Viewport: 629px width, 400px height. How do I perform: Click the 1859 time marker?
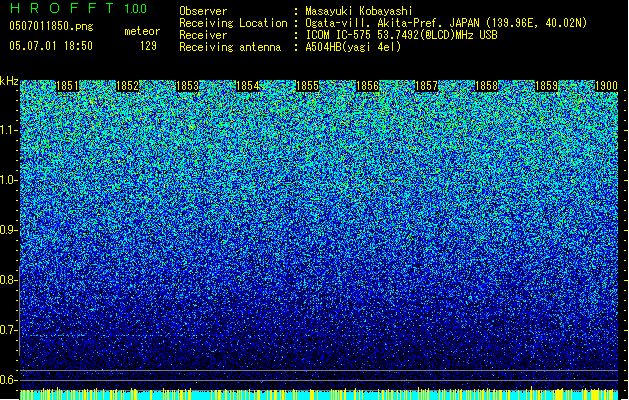tap(546, 86)
